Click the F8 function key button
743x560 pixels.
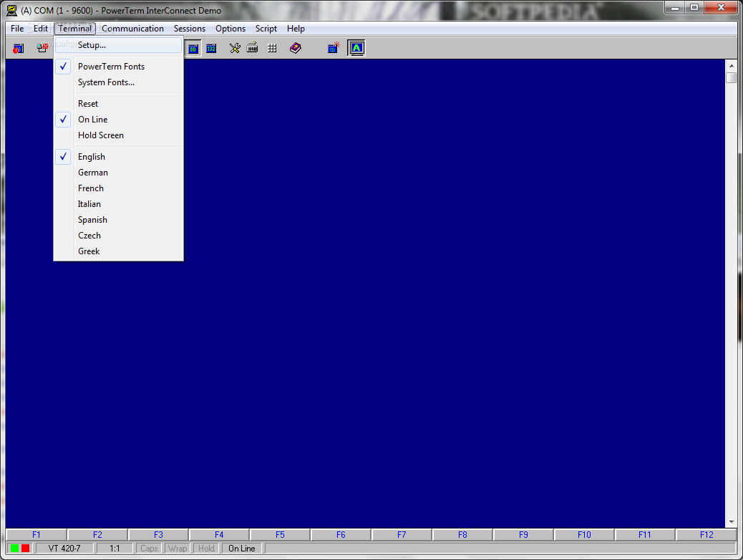coord(462,535)
